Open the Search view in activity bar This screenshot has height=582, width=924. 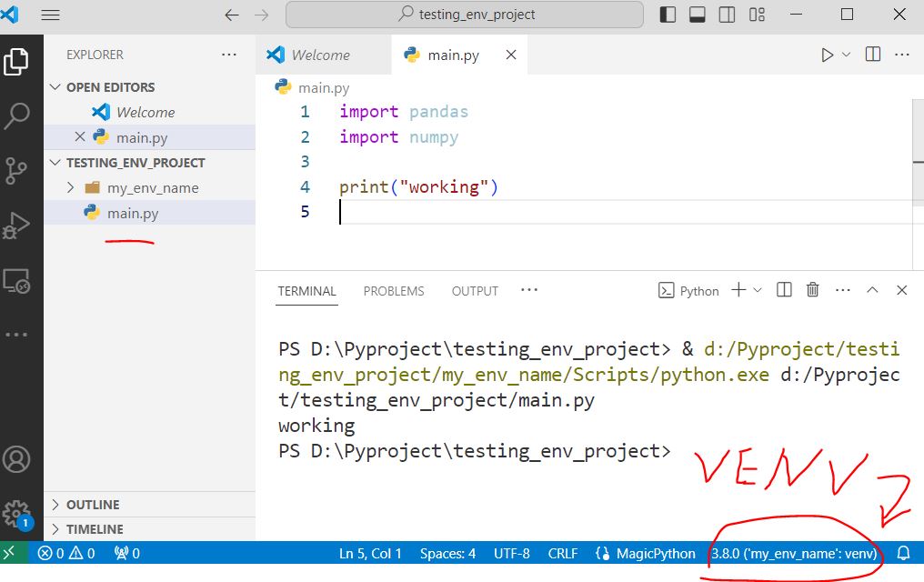tap(17, 115)
